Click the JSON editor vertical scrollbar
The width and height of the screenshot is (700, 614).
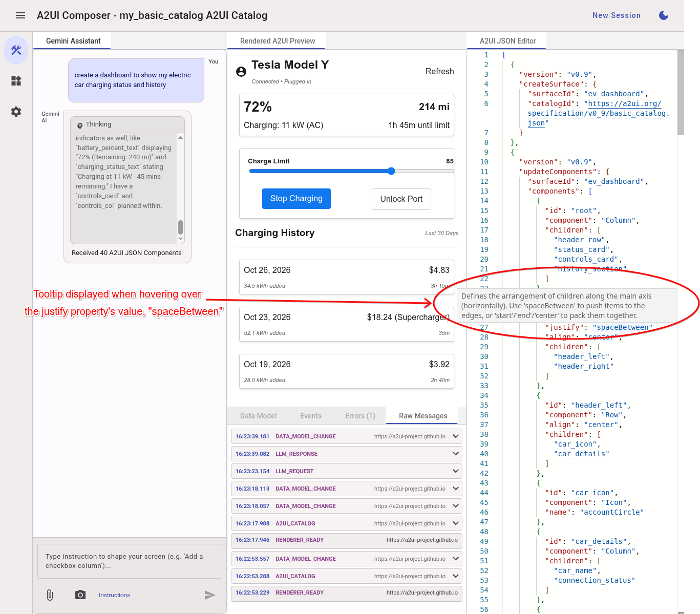(x=681, y=93)
